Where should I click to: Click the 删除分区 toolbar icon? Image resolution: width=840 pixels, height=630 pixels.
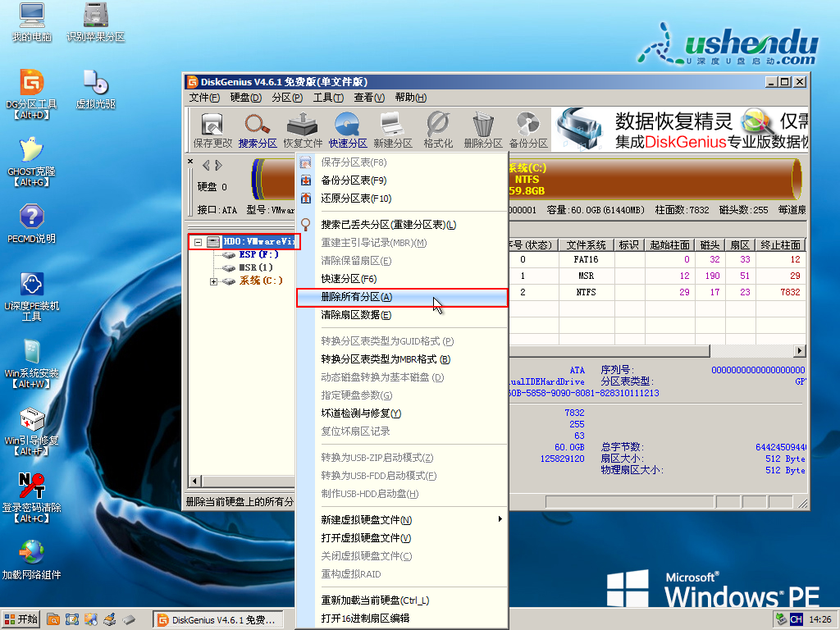(x=483, y=130)
